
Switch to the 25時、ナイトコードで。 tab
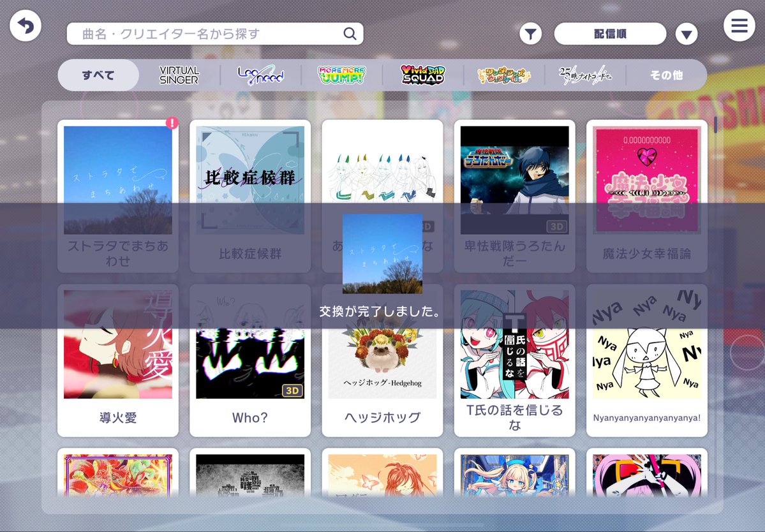585,75
